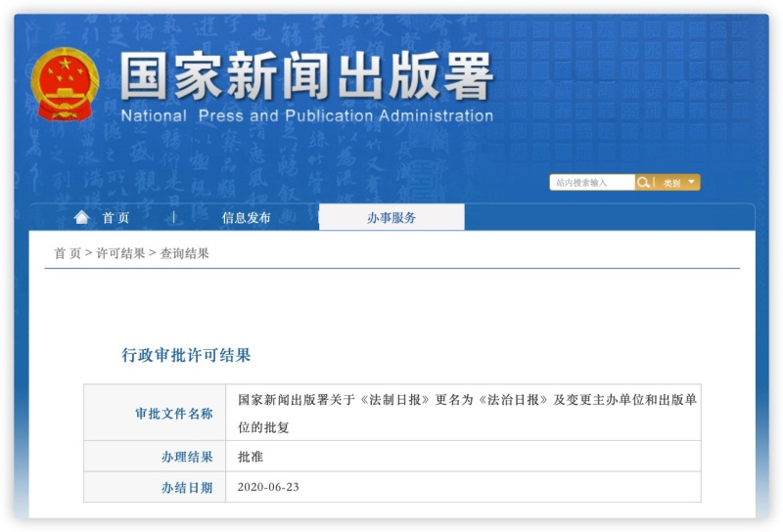783x532 pixels.
Task: Click the 办结日期 row label
Action: (186, 487)
